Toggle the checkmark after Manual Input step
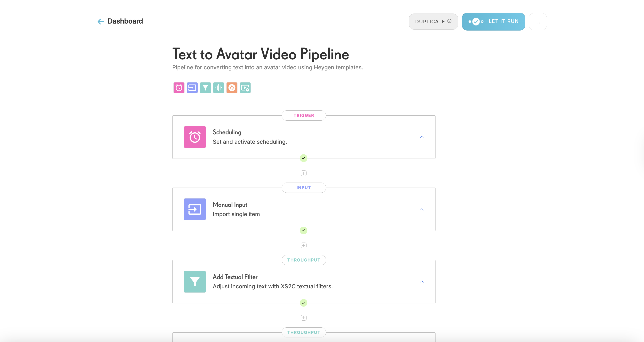This screenshot has height=342, width=644. (303, 230)
